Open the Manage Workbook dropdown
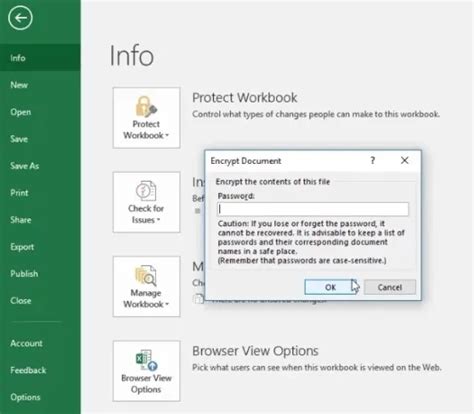This screenshot has width=474, height=414. pos(146,286)
